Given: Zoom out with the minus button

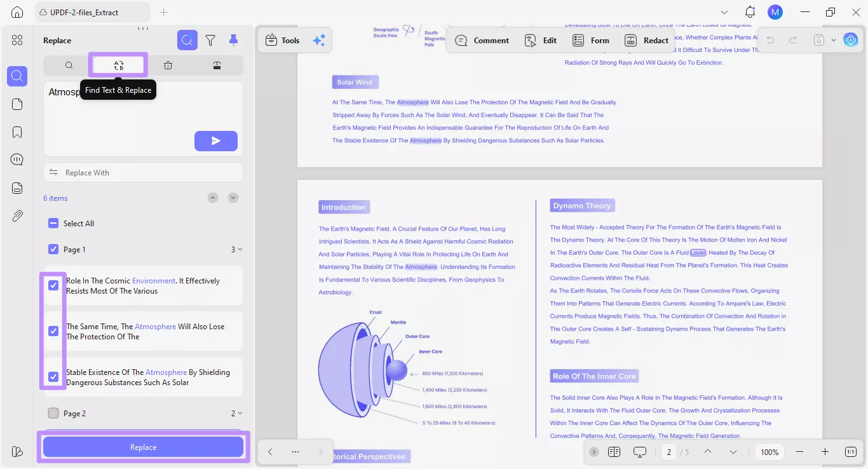Looking at the screenshot, I should (x=799, y=452).
